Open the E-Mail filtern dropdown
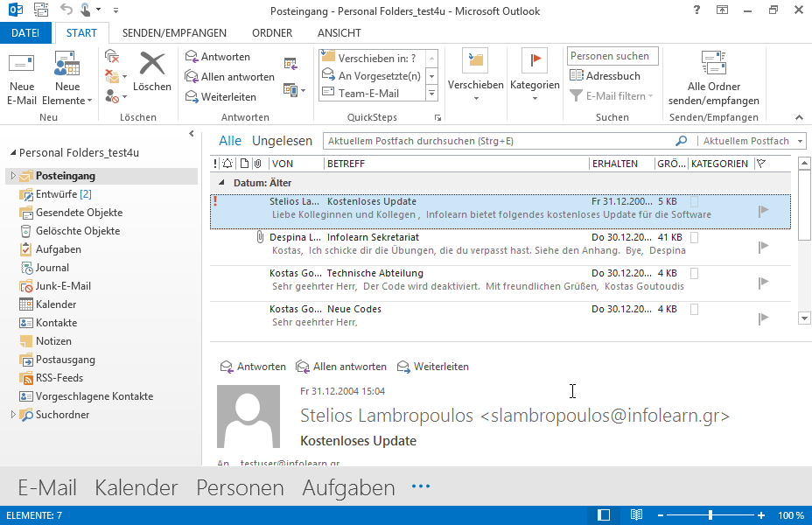This screenshot has width=812, height=525. coord(611,95)
